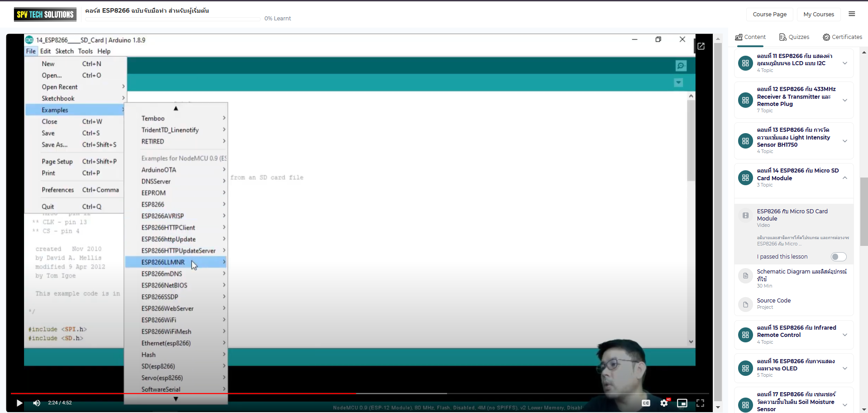The height and width of the screenshot is (413, 868).
Task: Play the lesson video
Action: (x=19, y=403)
